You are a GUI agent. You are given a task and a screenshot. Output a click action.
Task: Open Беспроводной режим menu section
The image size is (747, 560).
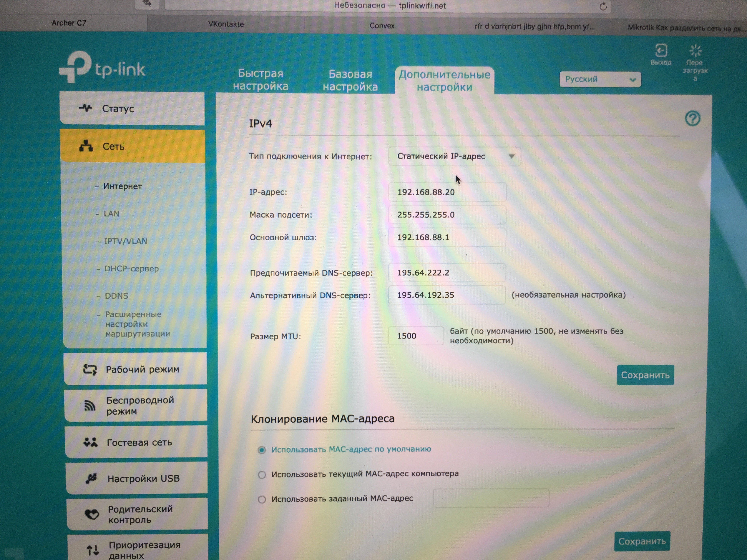(135, 405)
